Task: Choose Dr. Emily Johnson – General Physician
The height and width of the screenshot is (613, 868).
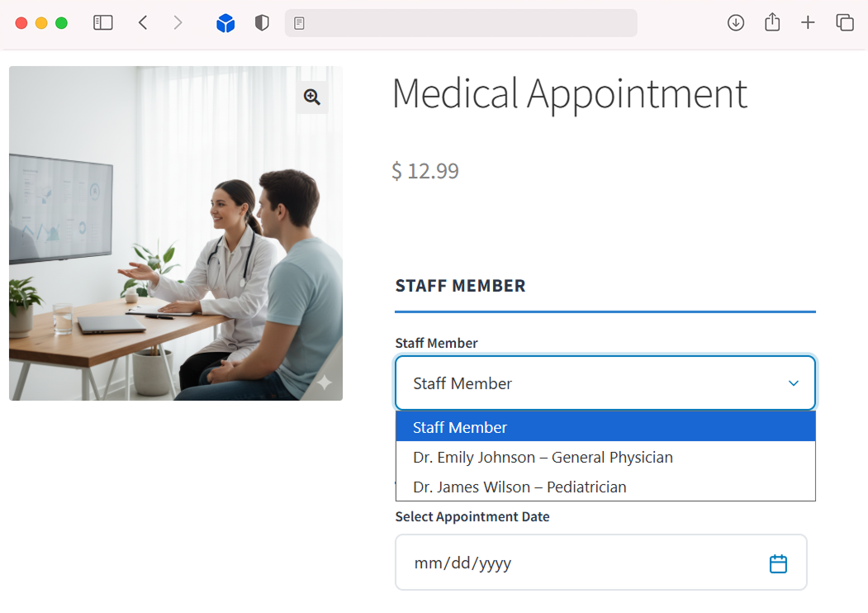Action: pyautogui.click(x=543, y=457)
